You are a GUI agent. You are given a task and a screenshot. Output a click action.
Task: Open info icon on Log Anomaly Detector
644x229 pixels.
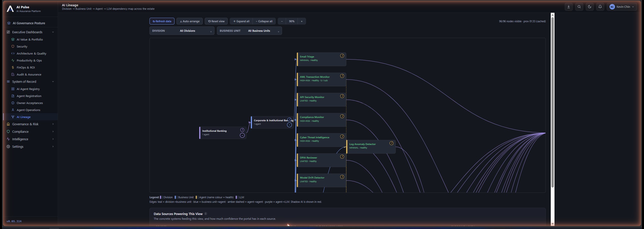[x=391, y=143]
